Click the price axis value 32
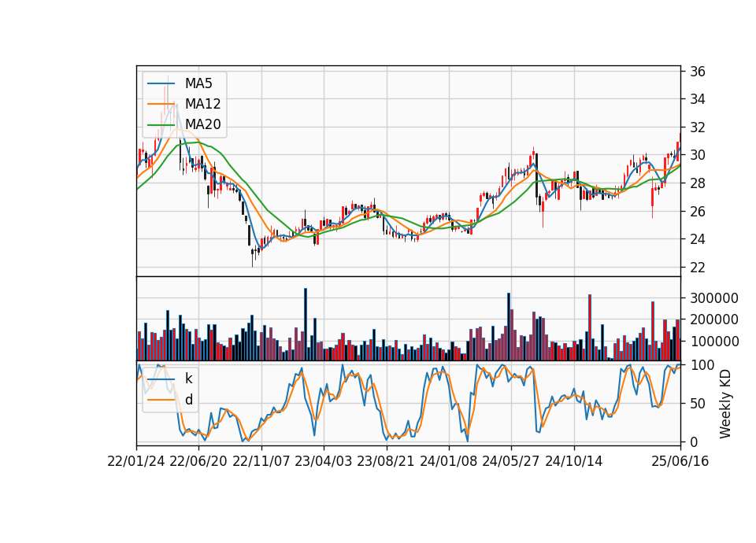 [697, 127]
